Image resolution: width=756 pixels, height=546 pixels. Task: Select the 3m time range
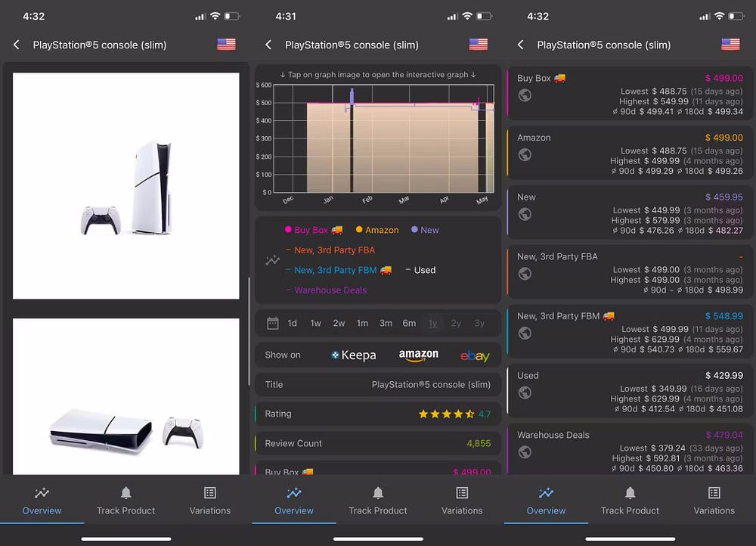click(386, 323)
